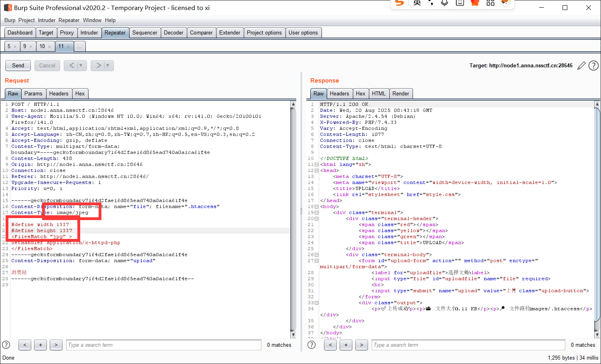Click the Cancel button
The height and width of the screenshot is (364, 601).
47,65
